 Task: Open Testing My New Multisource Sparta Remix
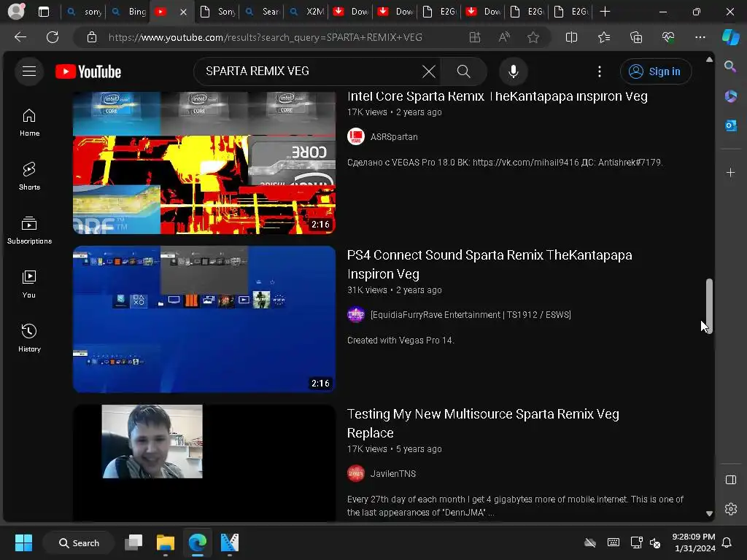(483, 424)
